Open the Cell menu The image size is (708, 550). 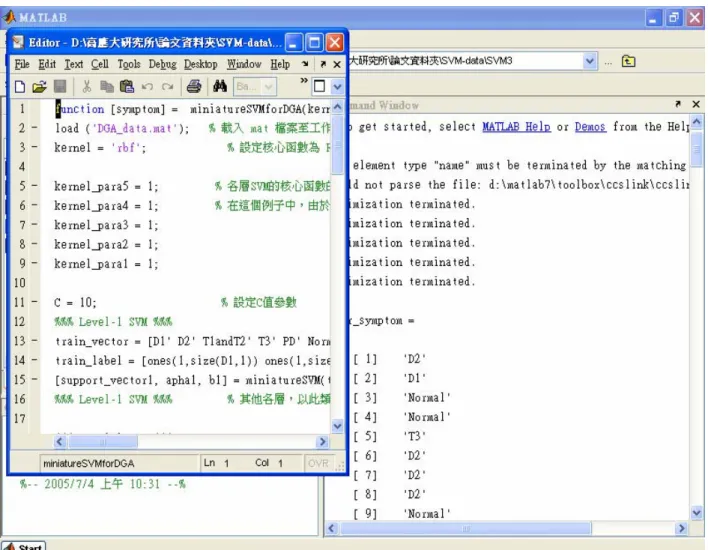(100, 65)
